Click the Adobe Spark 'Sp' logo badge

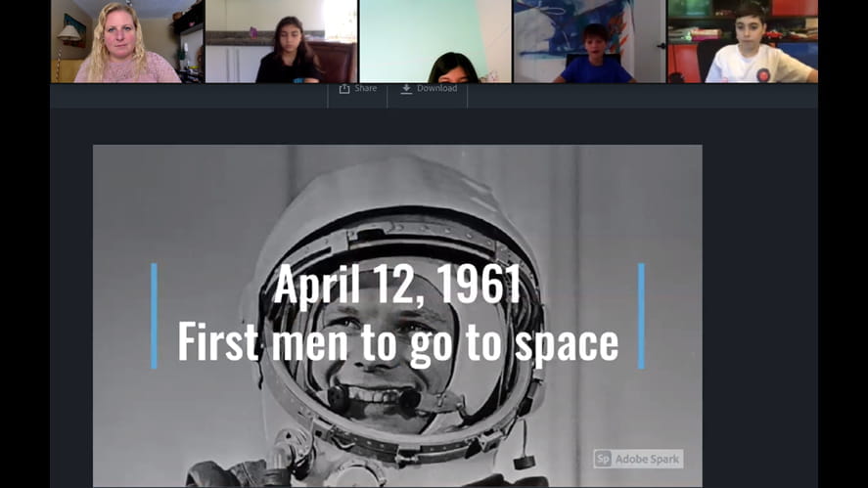[603, 459]
